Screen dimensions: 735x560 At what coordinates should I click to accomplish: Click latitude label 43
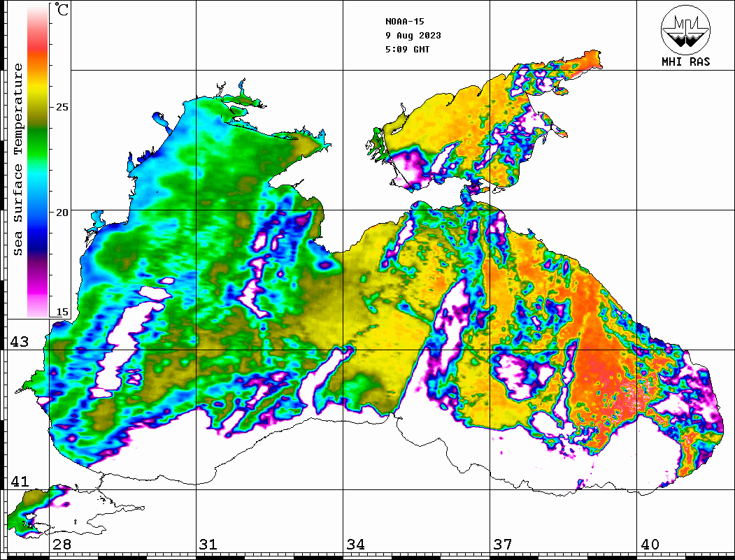(x=20, y=342)
